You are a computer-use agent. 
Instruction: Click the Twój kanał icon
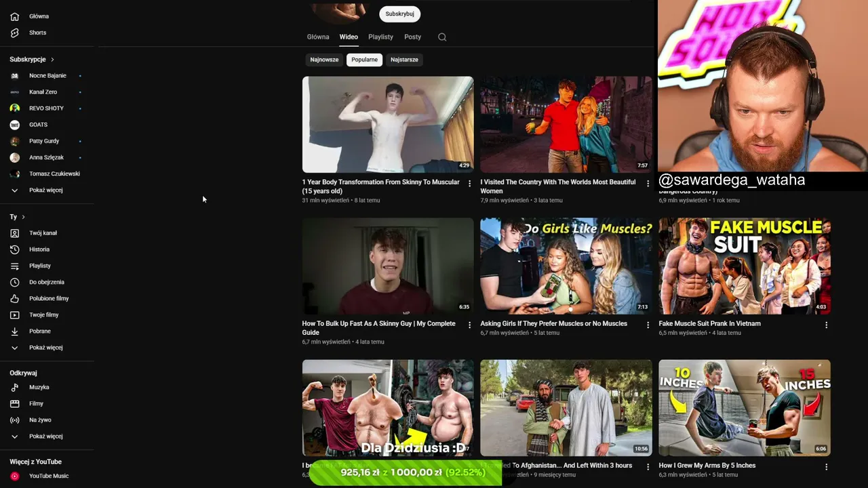click(15, 233)
